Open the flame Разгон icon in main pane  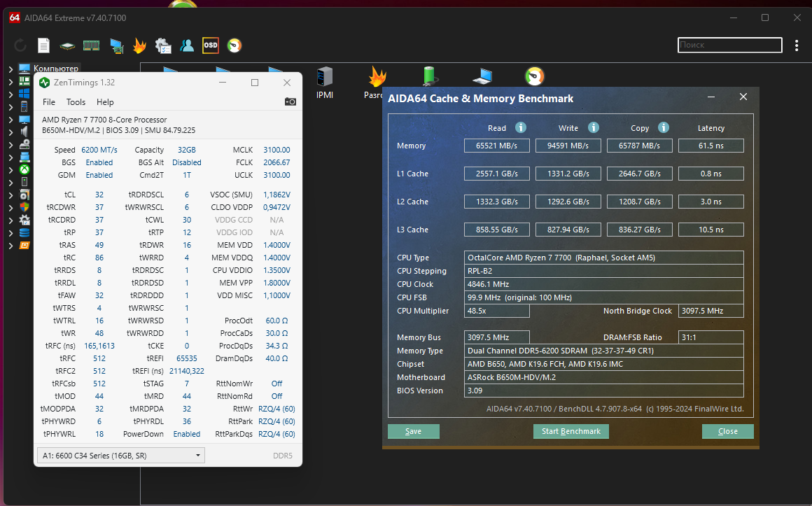(377, 77)
